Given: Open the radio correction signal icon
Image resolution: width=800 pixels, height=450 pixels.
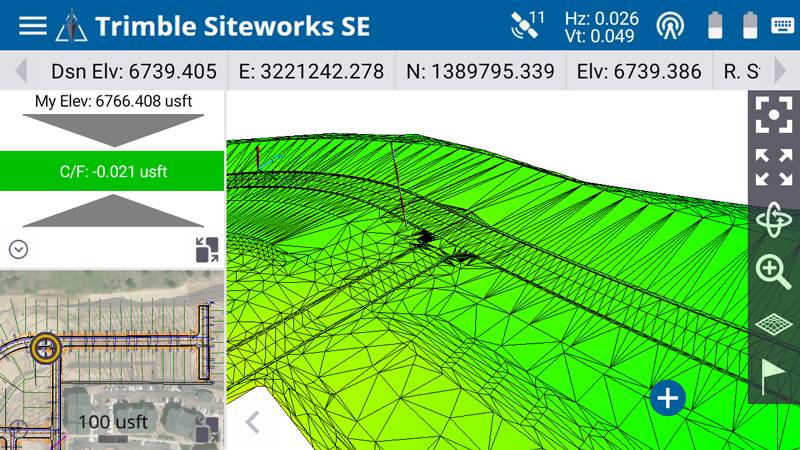Looking at the screenshot, I should pyautogui.click(x=670, y=26).
